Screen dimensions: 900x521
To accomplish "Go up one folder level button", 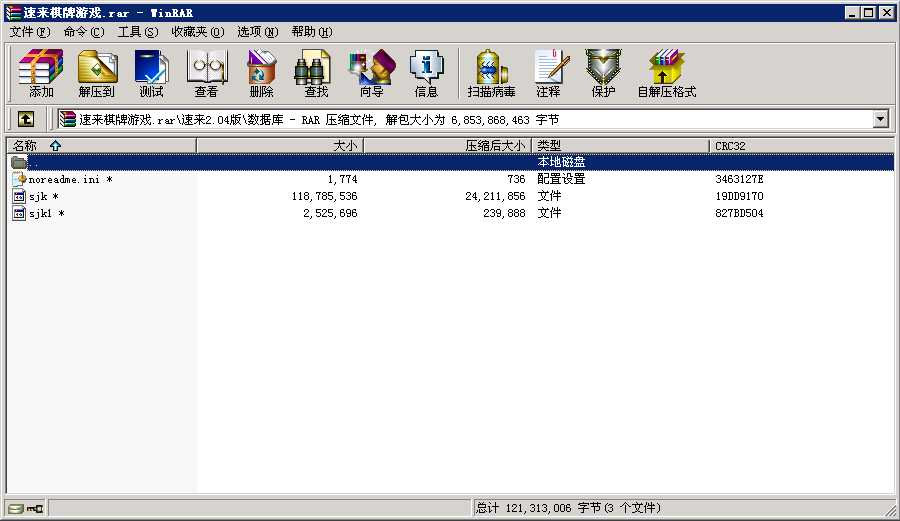I will (25, 119).
